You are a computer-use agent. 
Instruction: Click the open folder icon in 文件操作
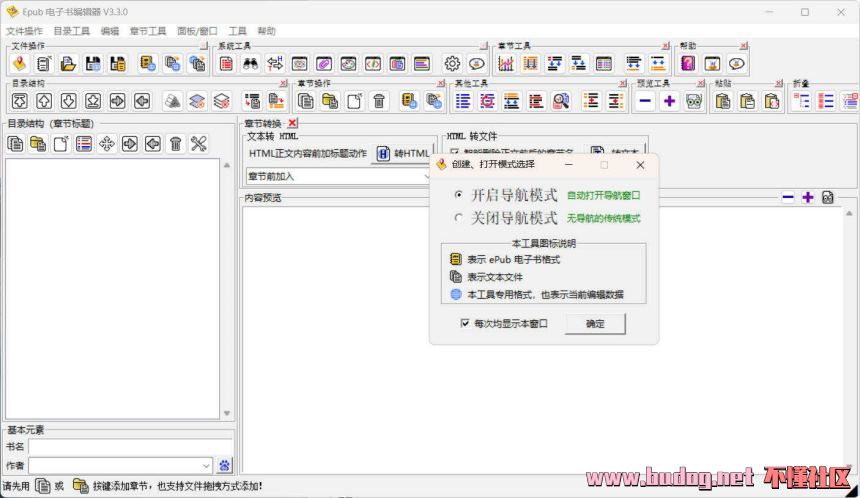point(68,64)
